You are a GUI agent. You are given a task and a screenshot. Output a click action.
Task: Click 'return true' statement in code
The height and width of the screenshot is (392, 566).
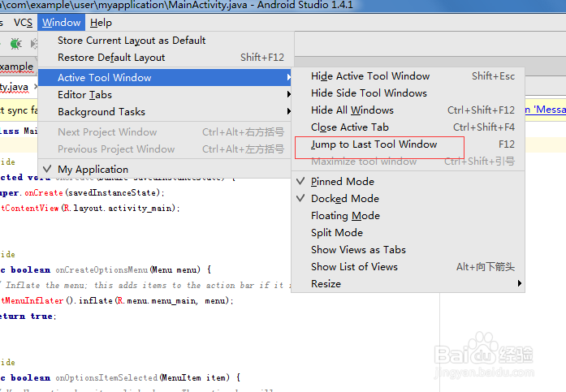click(x=26, y=317)
